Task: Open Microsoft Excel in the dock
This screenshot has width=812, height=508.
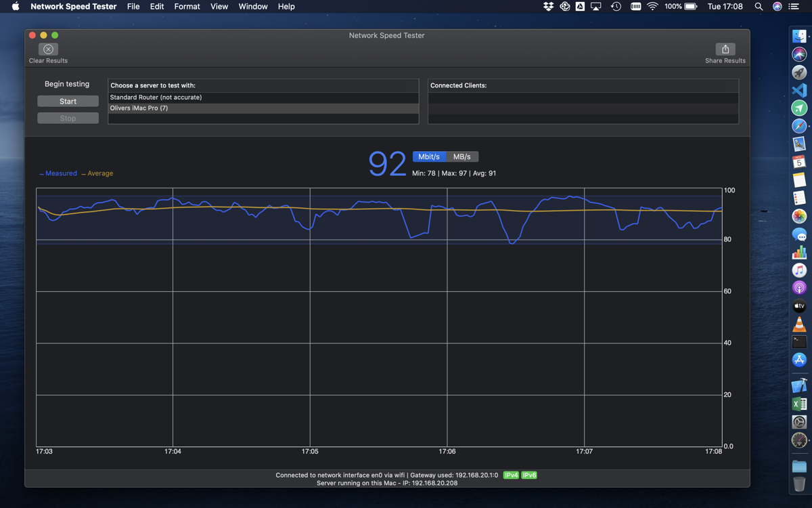Action: (x=799, y=404)
